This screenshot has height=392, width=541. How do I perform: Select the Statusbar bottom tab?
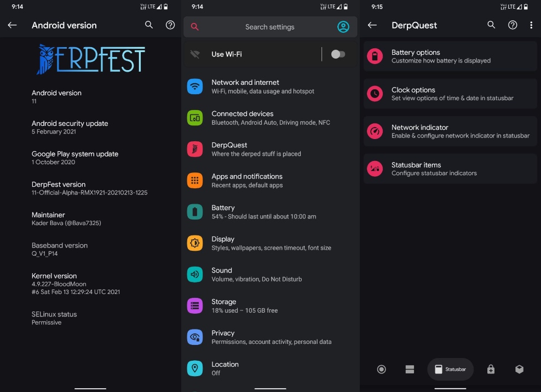450,369
